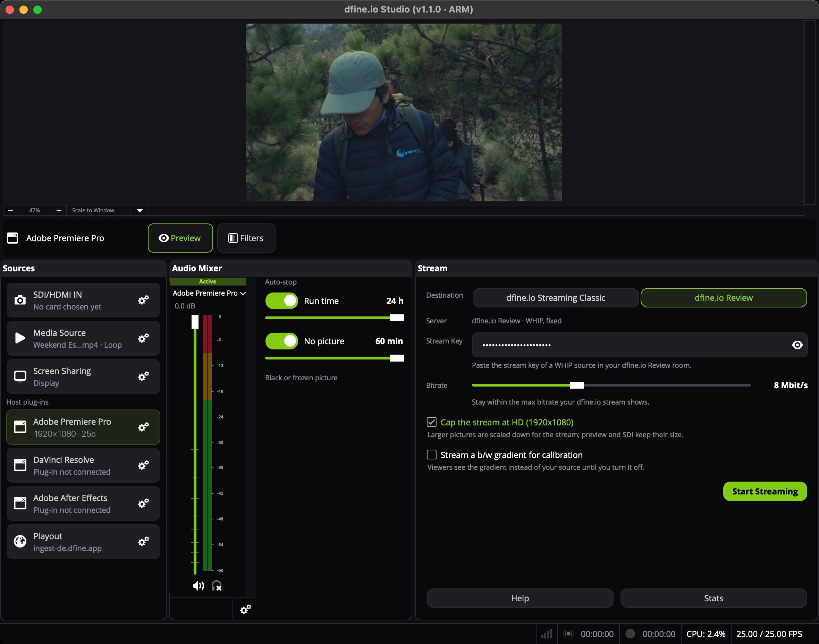Screen dimensions: 819x644
Task: Click the CPU: 2.4% status readout
Action: [706, 634]
